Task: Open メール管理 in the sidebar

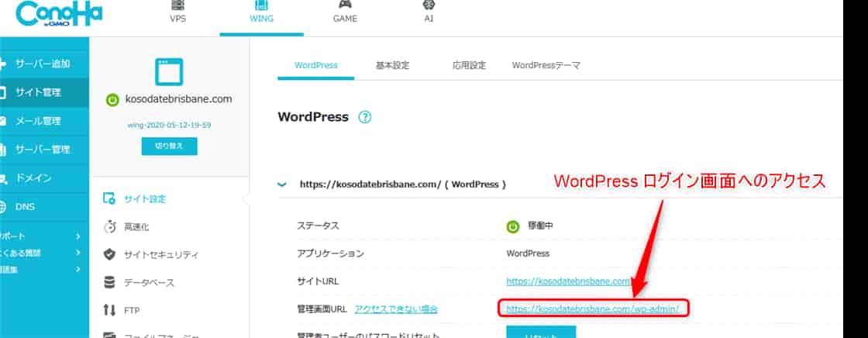Action: click(x=44, y=121)
